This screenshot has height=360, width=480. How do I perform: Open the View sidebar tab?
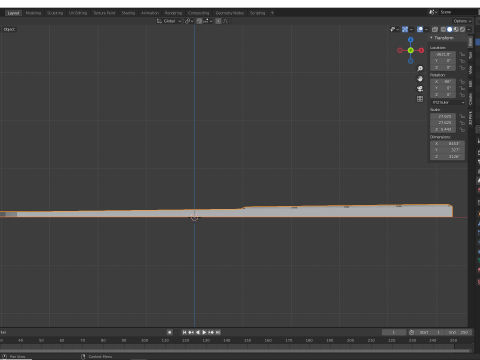coord(470,70)
